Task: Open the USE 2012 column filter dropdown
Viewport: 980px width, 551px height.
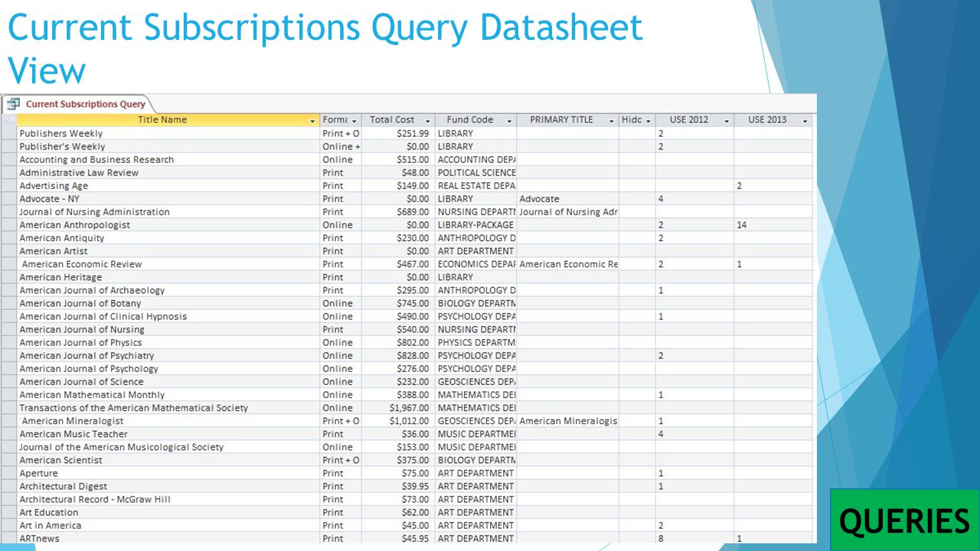Action: [x=727, y=121]
